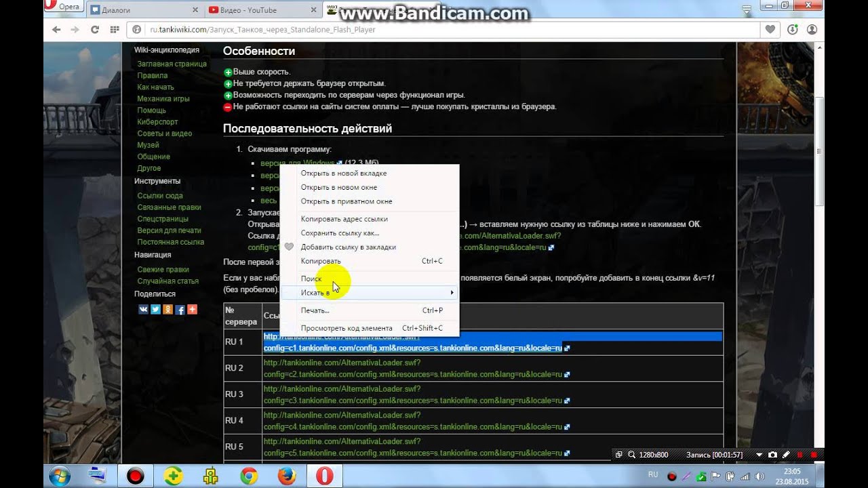
Task: Pause Bandicam recording with red pause icon
Action: (800, 455)
